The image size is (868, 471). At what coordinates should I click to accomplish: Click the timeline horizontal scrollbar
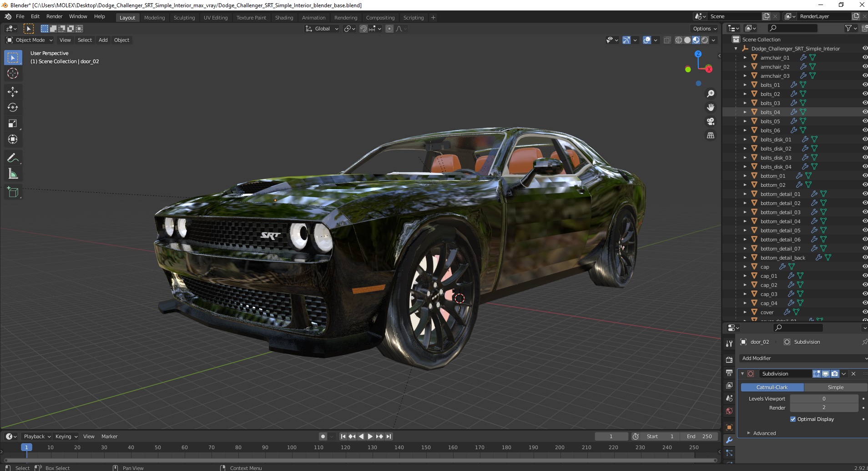pyautogui.click(x=359, y=460)
